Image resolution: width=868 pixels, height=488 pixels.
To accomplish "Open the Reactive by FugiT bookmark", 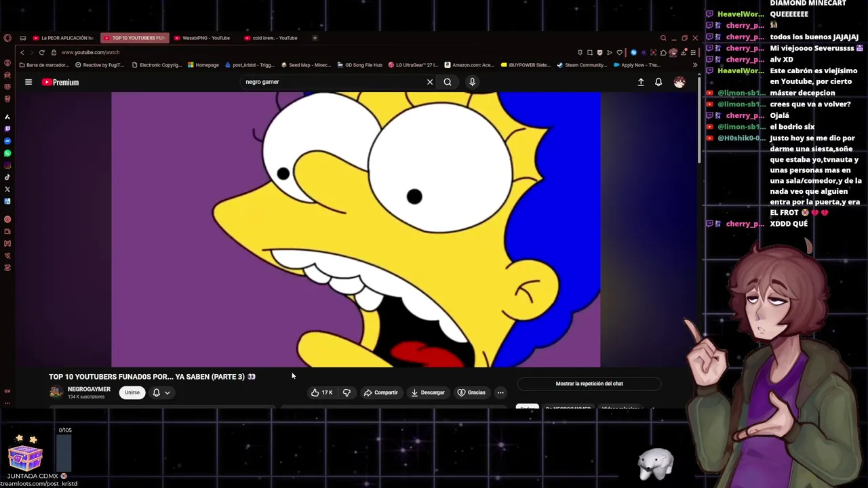I will (x=100, y=65).
